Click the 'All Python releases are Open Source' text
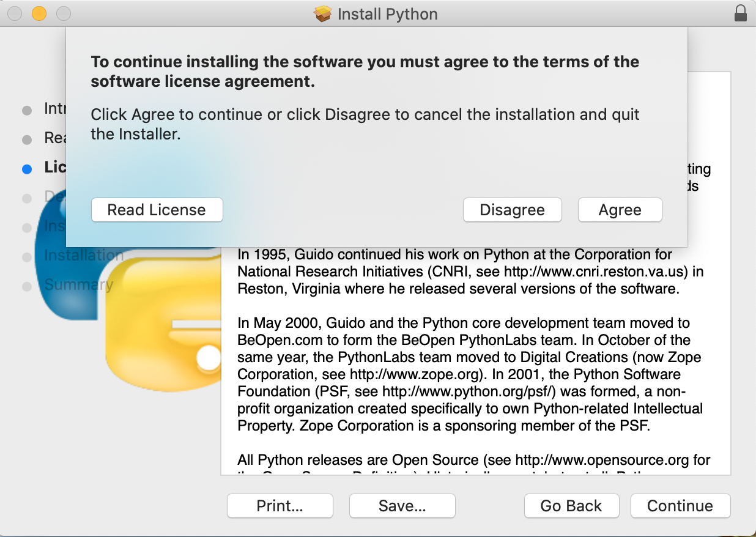 (358, 459)
